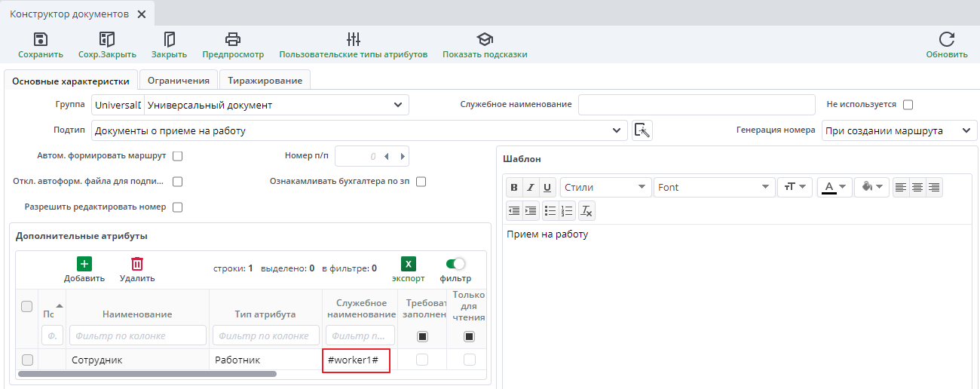The image size is (980, 389).
Task: Click the Refresh (Обновить) icon
Action: 947,40
